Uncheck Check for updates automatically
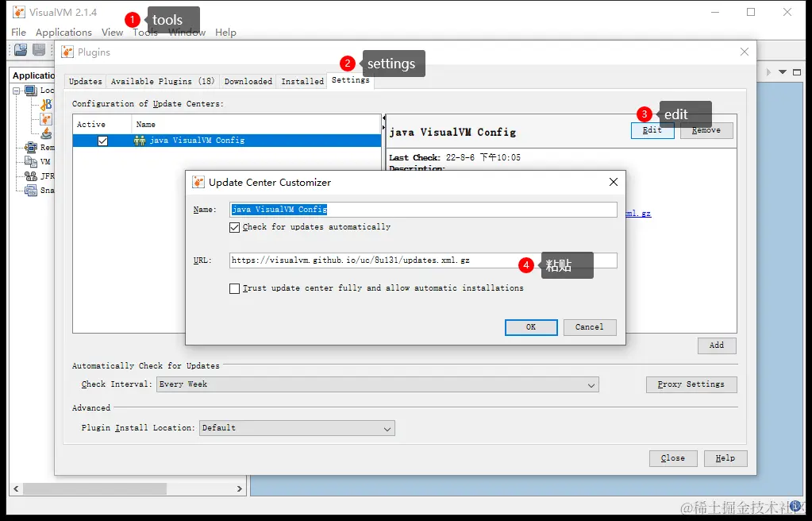Viewport: 812px width, 521px height. tap(235, 227)
